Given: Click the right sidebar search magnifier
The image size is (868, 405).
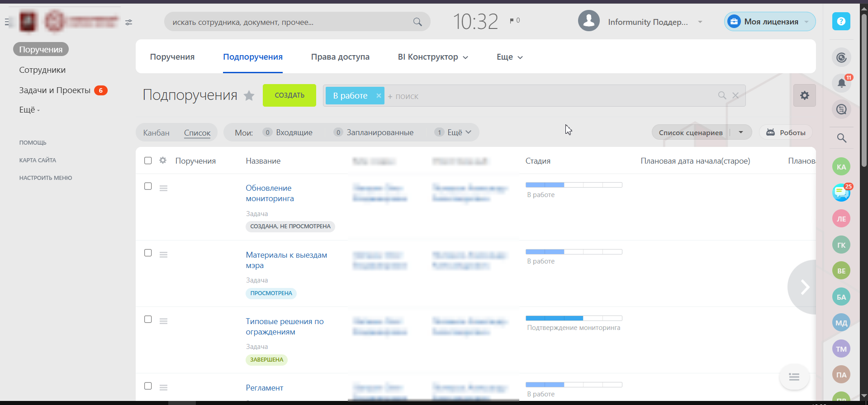Looking at the screenshot, I should pos(842,138).
